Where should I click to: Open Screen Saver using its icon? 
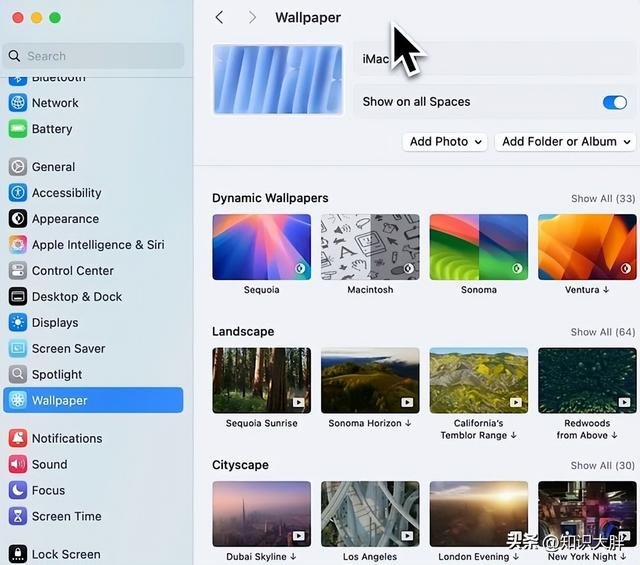tap(17, 349)
